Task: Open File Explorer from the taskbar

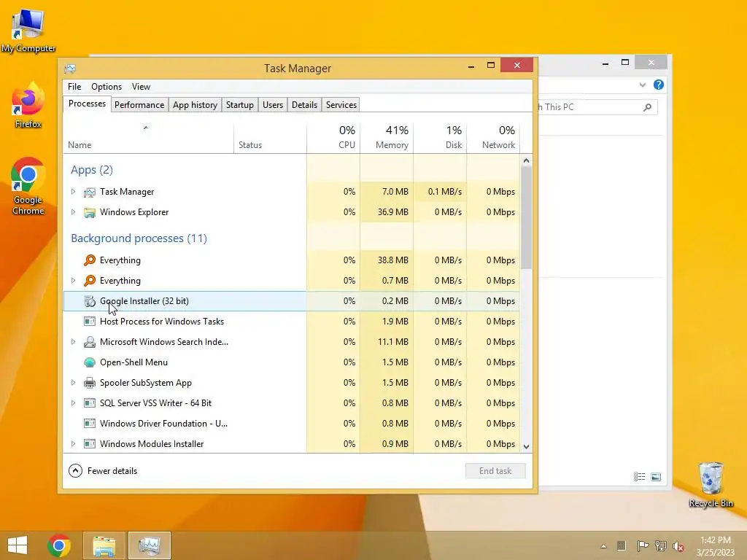Action: click(x=104, y=545)
